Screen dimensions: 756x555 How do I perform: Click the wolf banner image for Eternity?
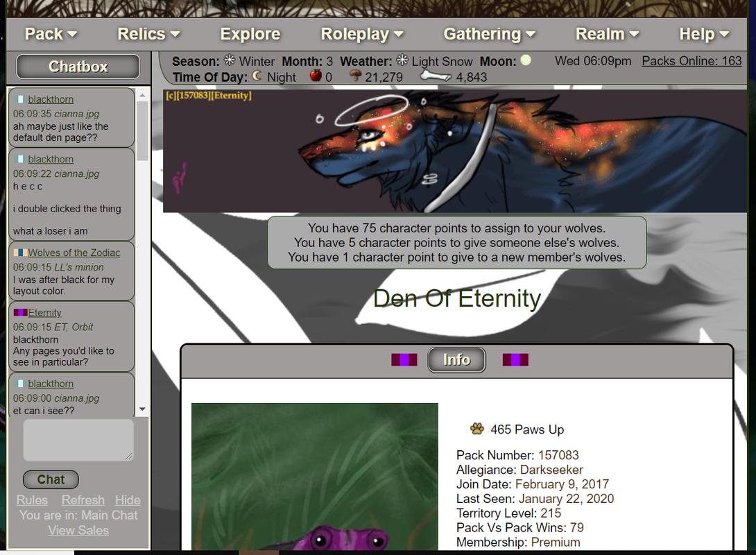455,151
